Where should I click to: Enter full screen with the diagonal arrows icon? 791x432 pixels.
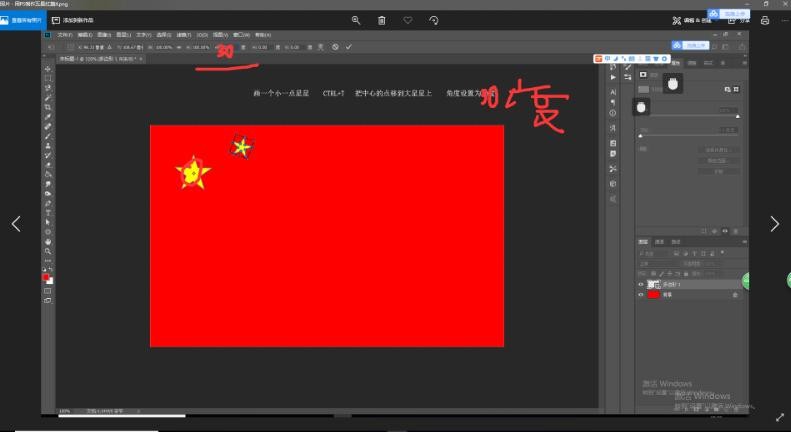780,417
